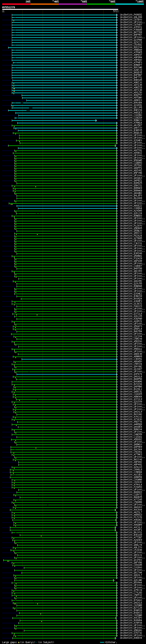Select label UniRef100_A9ZT81
The width and height of the screenshot is (146, 644).
[131, 151]
